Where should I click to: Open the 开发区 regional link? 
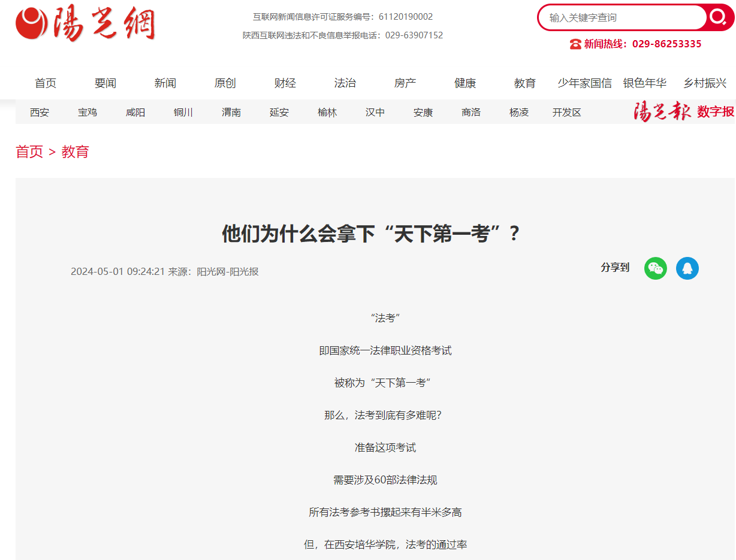pos(567,113)
